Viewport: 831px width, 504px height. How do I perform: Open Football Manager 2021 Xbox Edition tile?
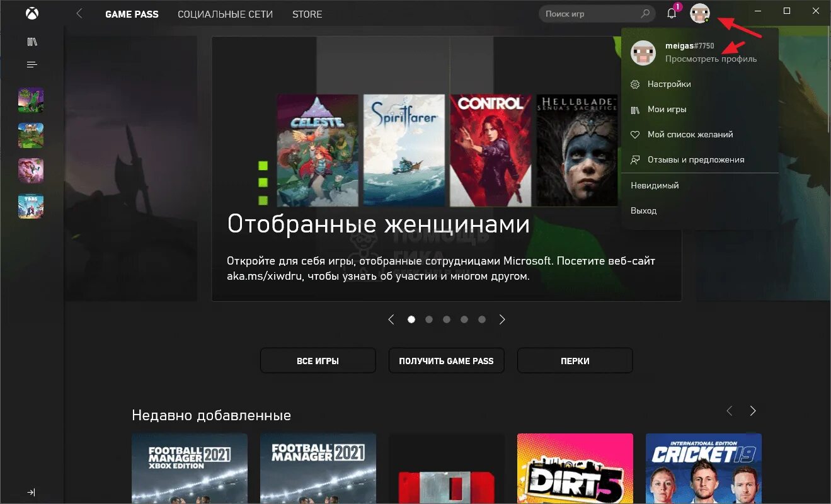point(190,468)
